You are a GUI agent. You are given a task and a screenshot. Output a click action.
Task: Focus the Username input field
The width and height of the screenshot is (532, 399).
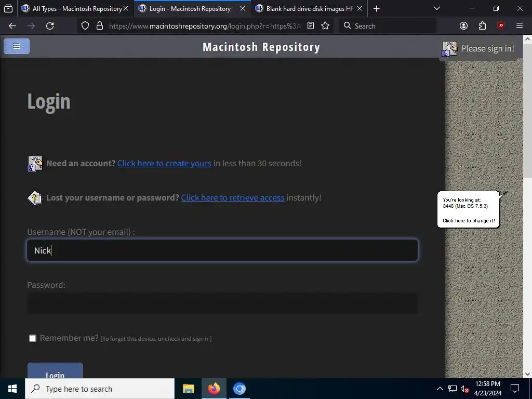tap(222, 250)
